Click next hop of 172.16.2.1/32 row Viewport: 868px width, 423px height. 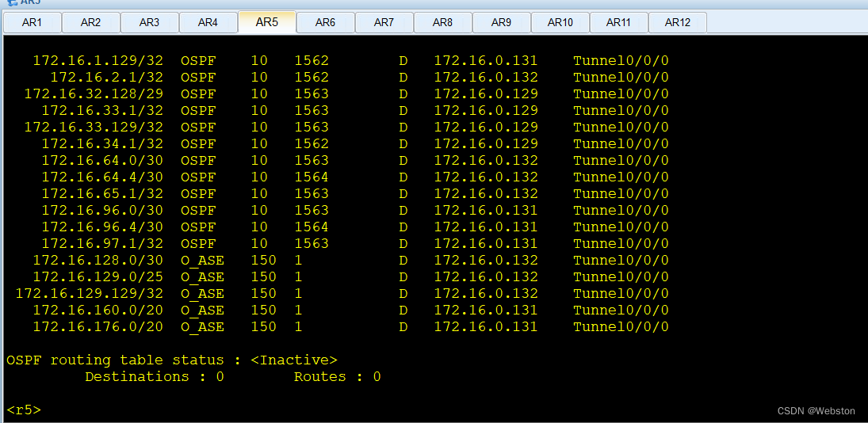pos(485,78)
